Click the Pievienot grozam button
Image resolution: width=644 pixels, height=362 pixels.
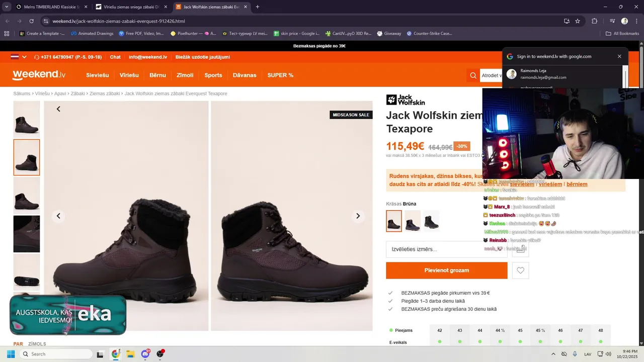click(447, 270)
